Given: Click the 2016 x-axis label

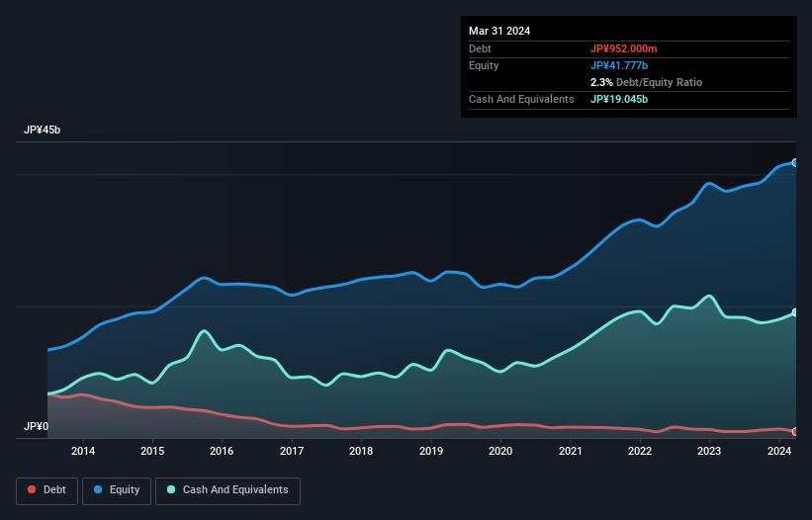Looking at the screenshot, I should pyautogui.click(x=222, y=451).
